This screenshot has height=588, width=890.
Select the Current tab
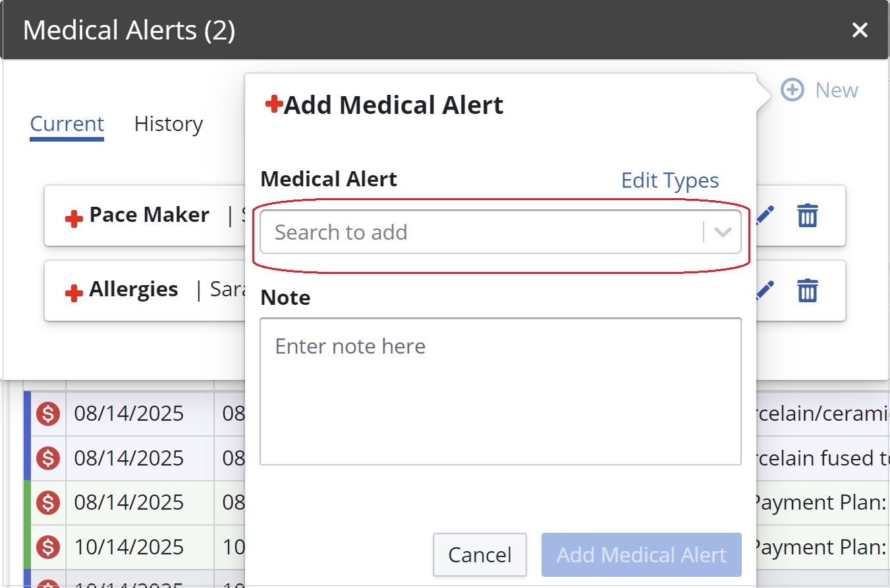pos(66,124)
